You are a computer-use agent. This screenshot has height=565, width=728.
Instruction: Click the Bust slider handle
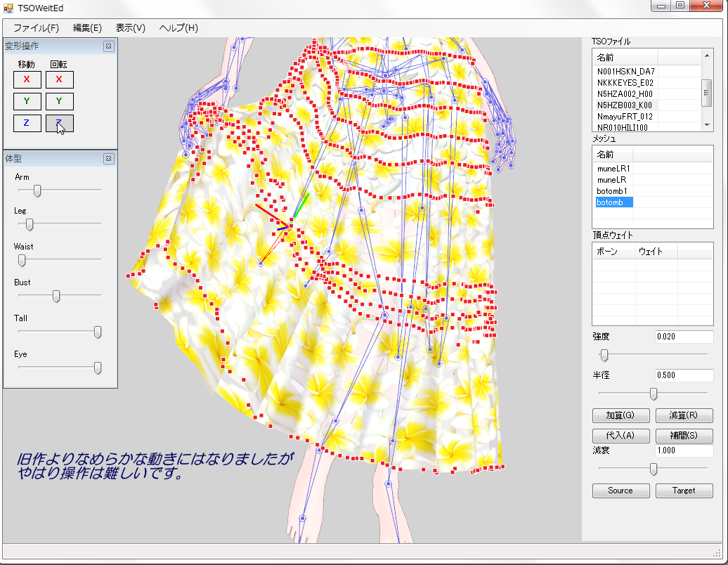(x=56, y=297)
